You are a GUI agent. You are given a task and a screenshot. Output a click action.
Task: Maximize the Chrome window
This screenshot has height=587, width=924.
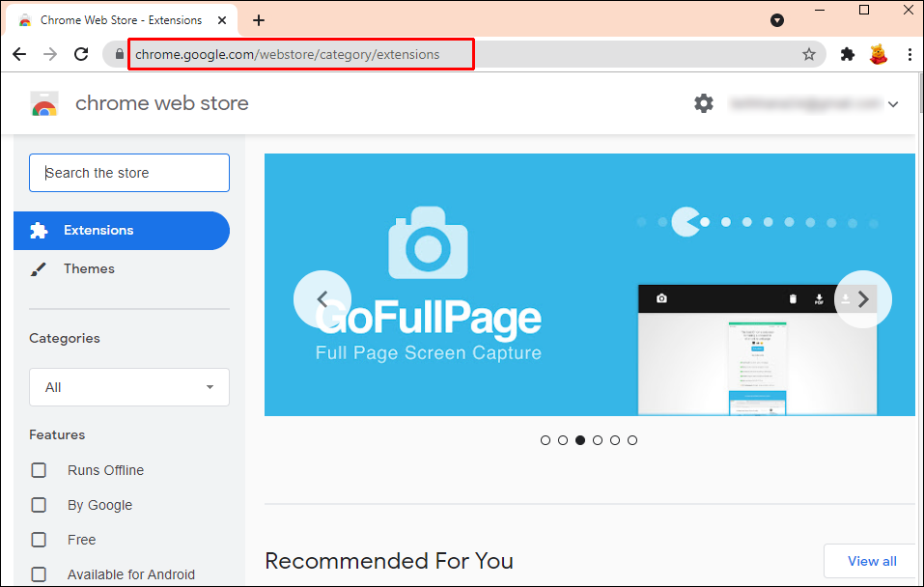[x=864, y=10]
